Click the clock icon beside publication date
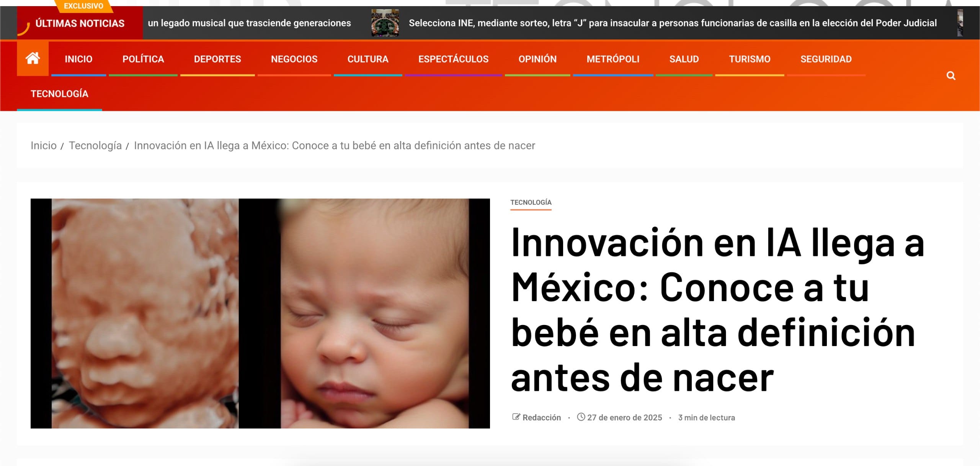Viewport: 980px width, 466px height. tap(581, 417)
